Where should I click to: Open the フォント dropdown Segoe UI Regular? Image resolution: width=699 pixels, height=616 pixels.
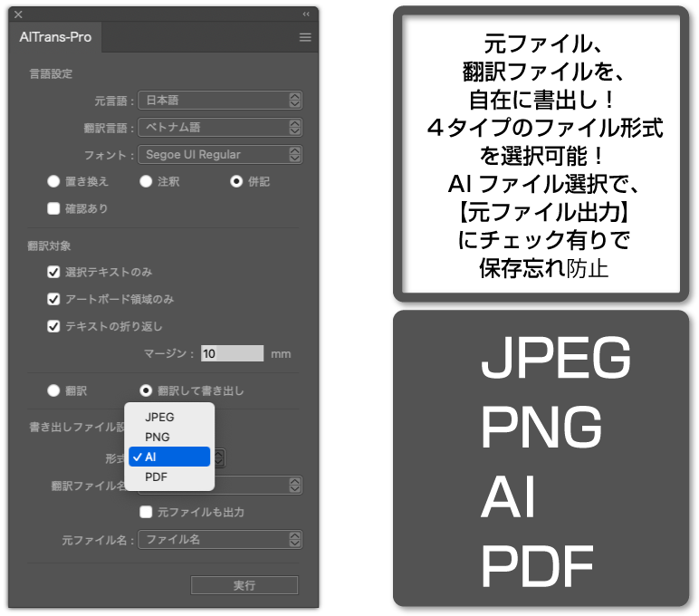click(x=220, y=154)
